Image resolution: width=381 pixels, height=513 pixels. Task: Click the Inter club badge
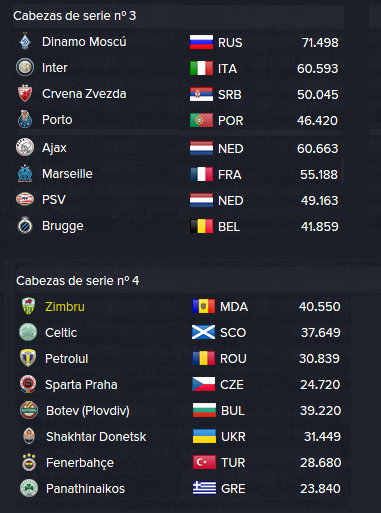tap(25, 67)
